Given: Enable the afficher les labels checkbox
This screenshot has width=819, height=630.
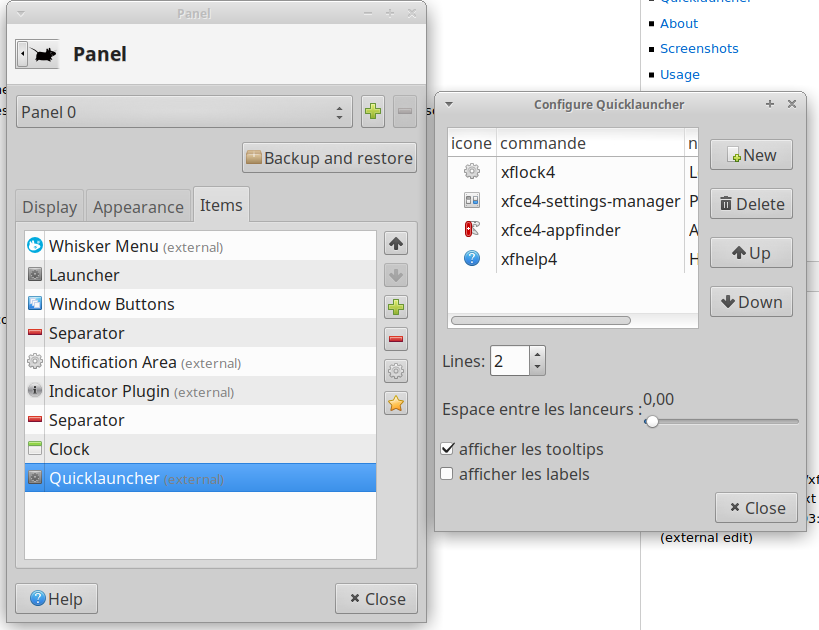Looking at the screenshot, I should pos(447,474).
